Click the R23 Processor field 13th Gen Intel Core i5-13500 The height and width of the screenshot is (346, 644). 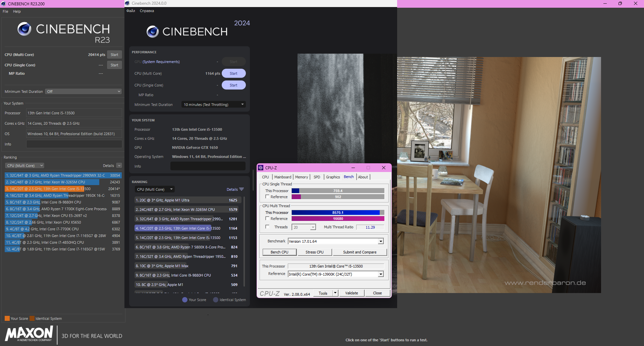pos(74,113)
